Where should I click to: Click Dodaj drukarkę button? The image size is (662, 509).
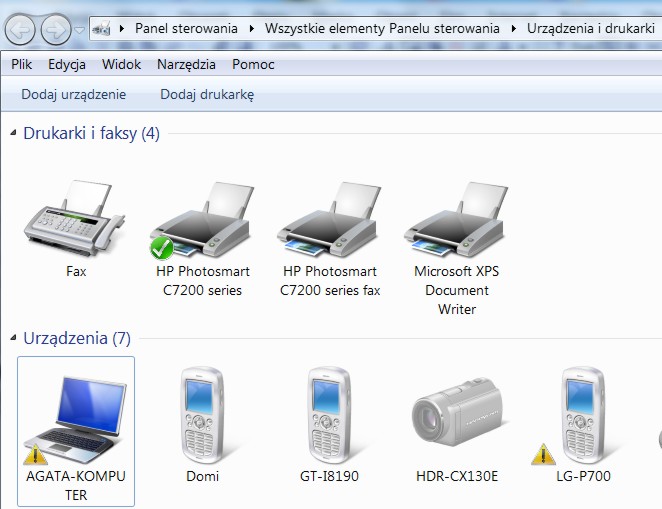point(207,94)
